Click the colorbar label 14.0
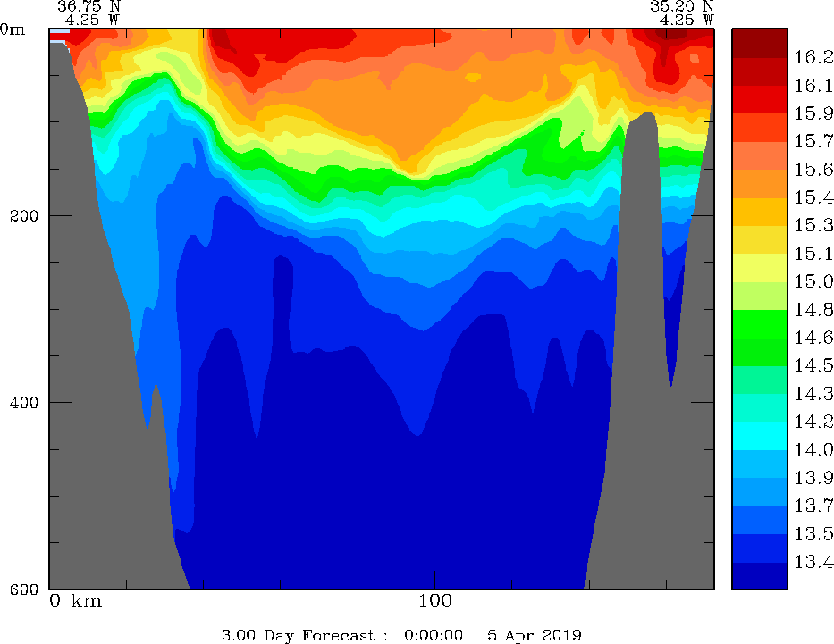The width and height of the screenshot is (834, 644). point(813,450)
